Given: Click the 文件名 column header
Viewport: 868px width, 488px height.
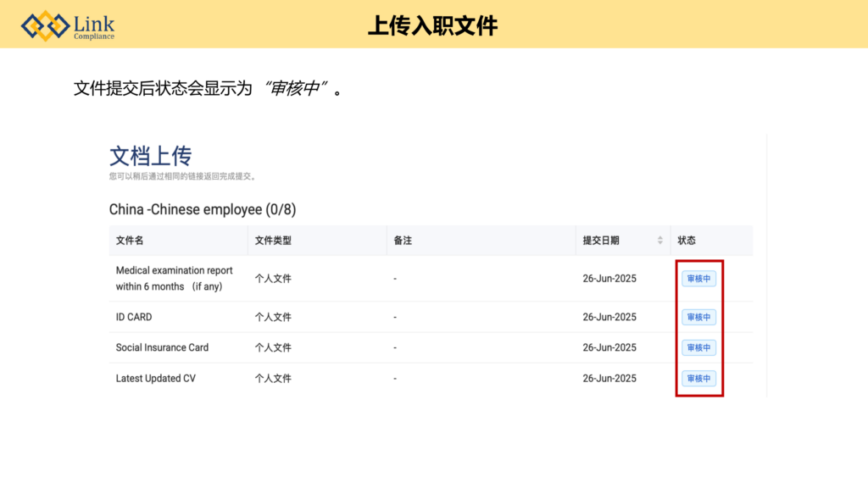Looking at the screenshot, I should tap(130, 241).
